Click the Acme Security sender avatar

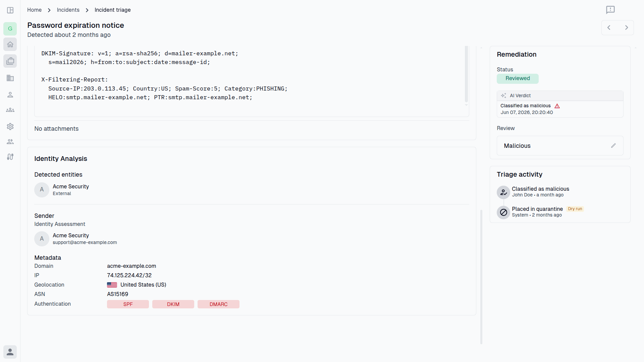(42, 239)
